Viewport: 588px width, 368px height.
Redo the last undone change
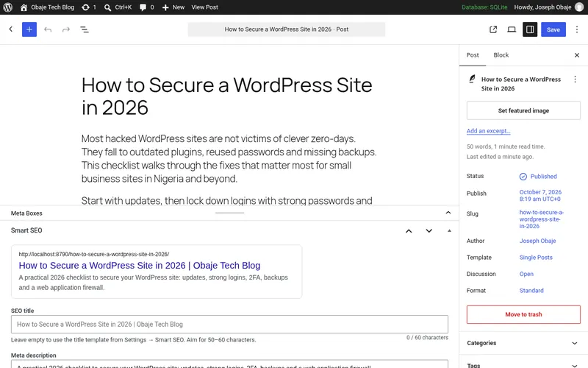(66, 29)
